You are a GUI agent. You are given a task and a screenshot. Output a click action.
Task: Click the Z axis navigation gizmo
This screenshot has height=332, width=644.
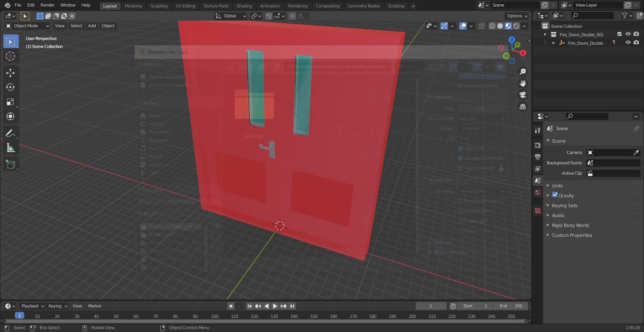pyautogui.click(x=512, y=40)
